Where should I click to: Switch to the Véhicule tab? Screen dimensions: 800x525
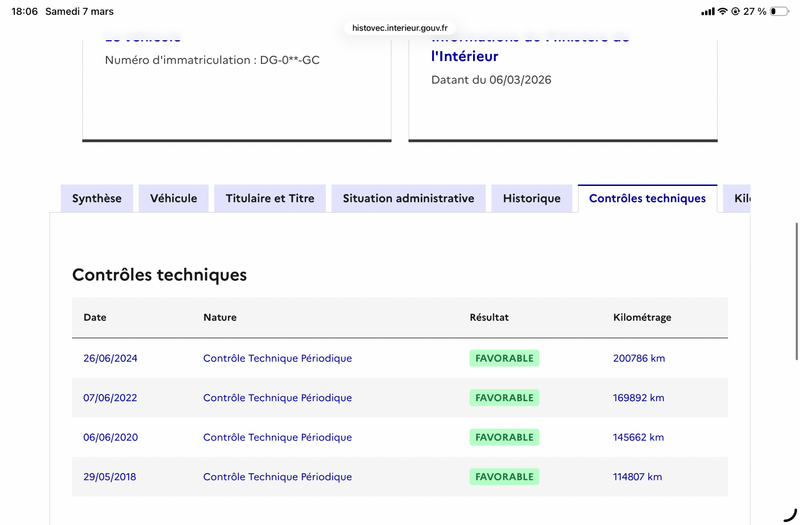pyautogui.click(x=174, y=198)
